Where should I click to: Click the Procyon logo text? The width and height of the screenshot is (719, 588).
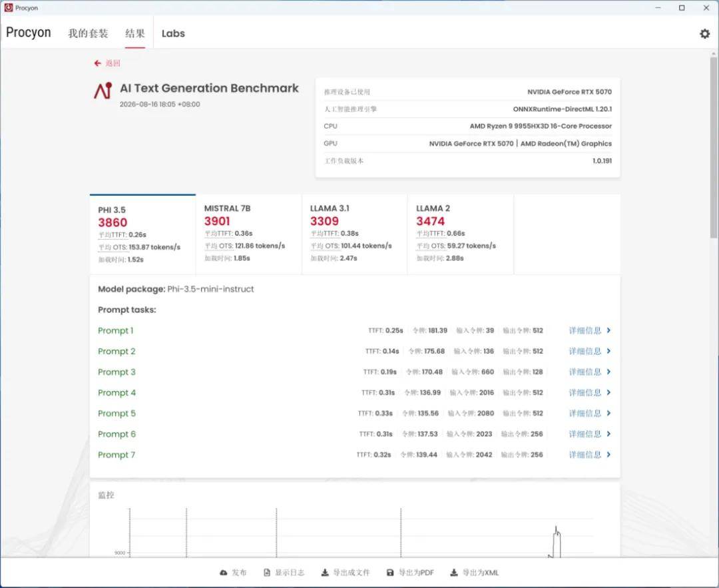tap(28, 33)
